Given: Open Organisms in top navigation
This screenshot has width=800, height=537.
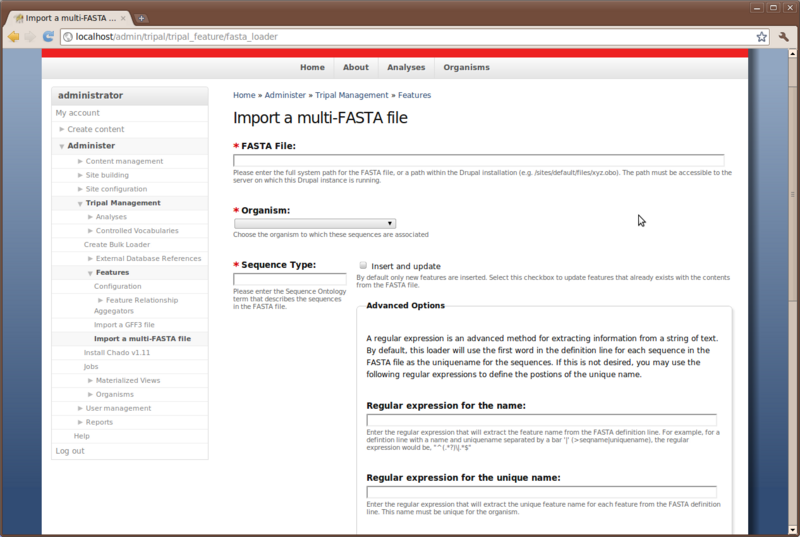Looking at the screenshot, I should 466,67.
